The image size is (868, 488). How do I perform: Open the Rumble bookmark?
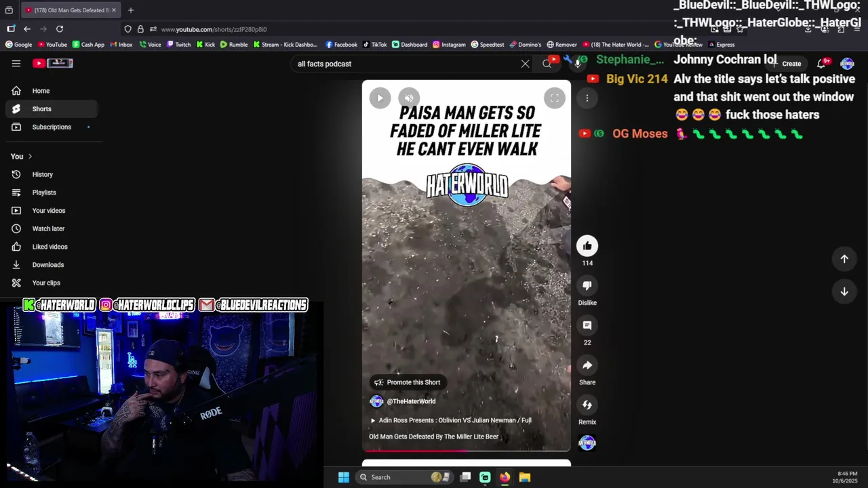coord(234,45)
